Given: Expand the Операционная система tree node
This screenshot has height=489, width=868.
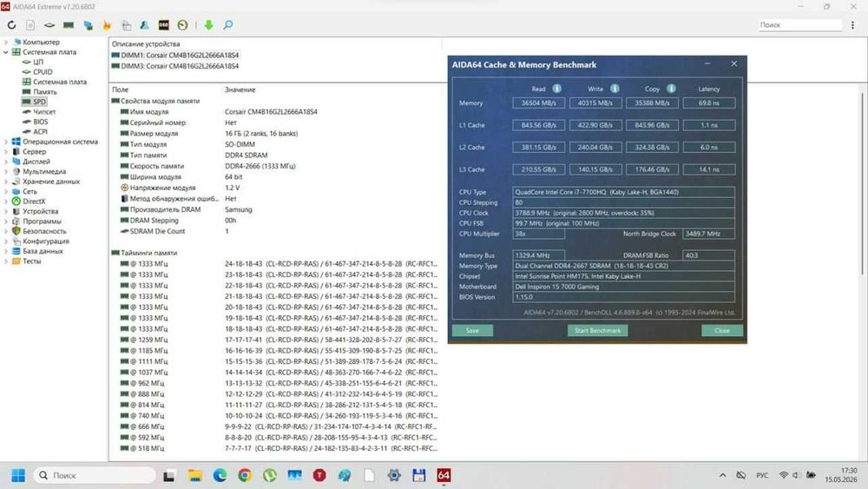Looking at the screenshot, I should [x=5, y=142].
